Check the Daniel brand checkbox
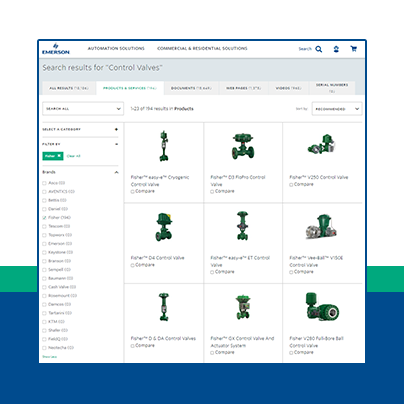This screenshot has height=404, width=404. tap(44, 209)
